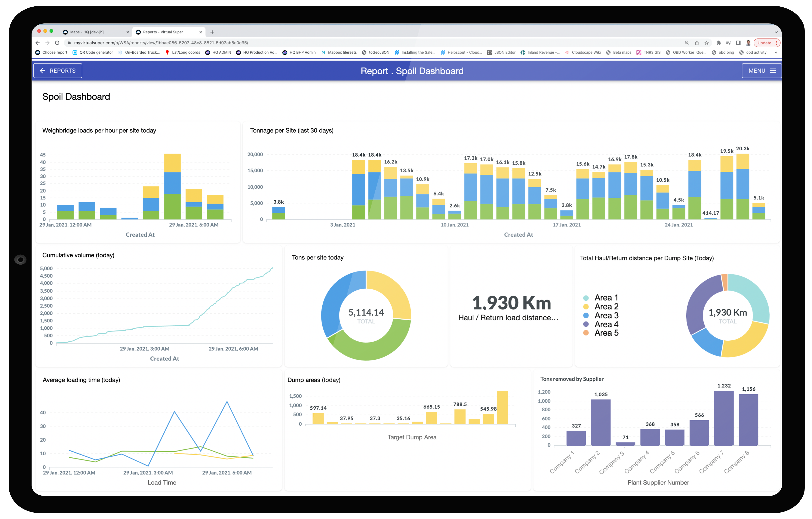Click the site lock icon in address bar
812x519 pixels.
pos(69,43)
